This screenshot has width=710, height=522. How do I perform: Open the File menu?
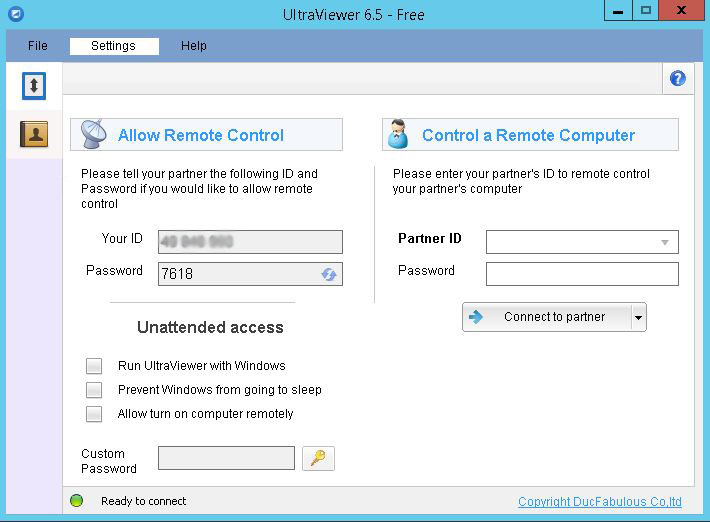point(38,46)
